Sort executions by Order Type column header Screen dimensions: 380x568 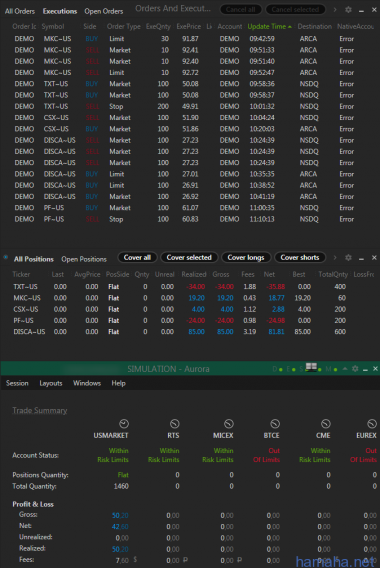(124, 26)
